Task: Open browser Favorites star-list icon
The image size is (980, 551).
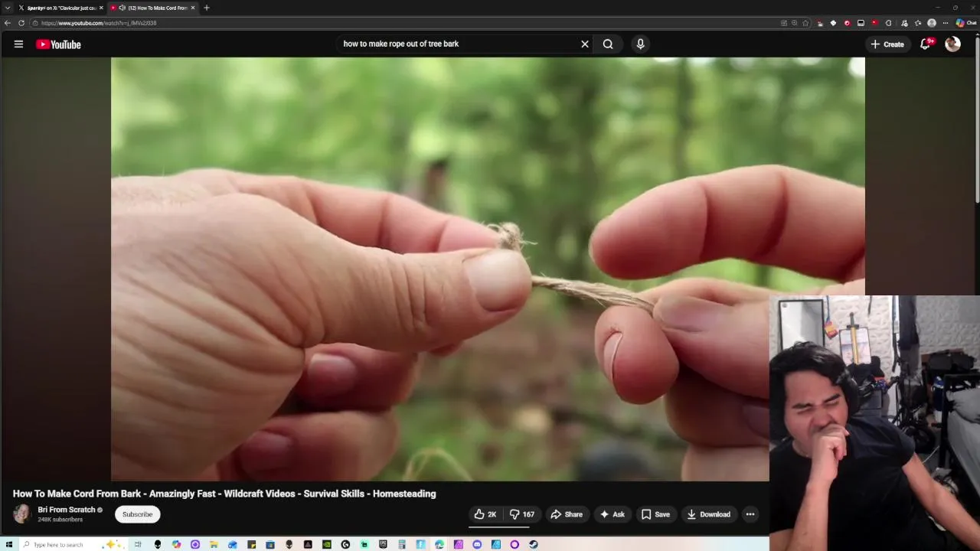Action: pos(918,23)
